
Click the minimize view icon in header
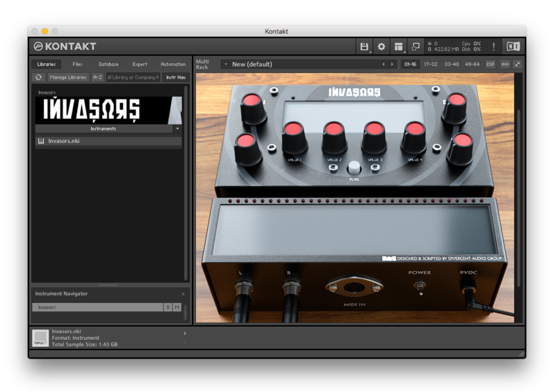(416, 47)
